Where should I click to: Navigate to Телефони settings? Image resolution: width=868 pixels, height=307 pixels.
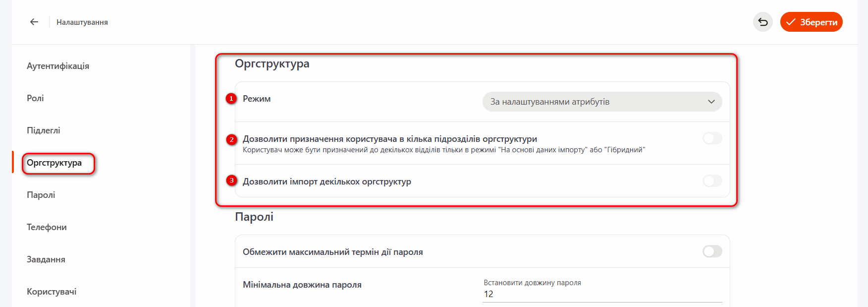click(x=47, y=227)
